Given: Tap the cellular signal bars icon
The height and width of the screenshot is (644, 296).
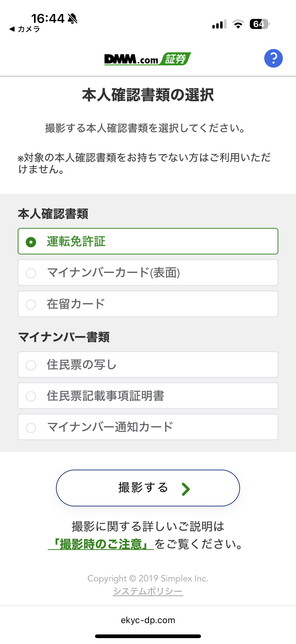Looking at the screenshot, I should point(219,24).
